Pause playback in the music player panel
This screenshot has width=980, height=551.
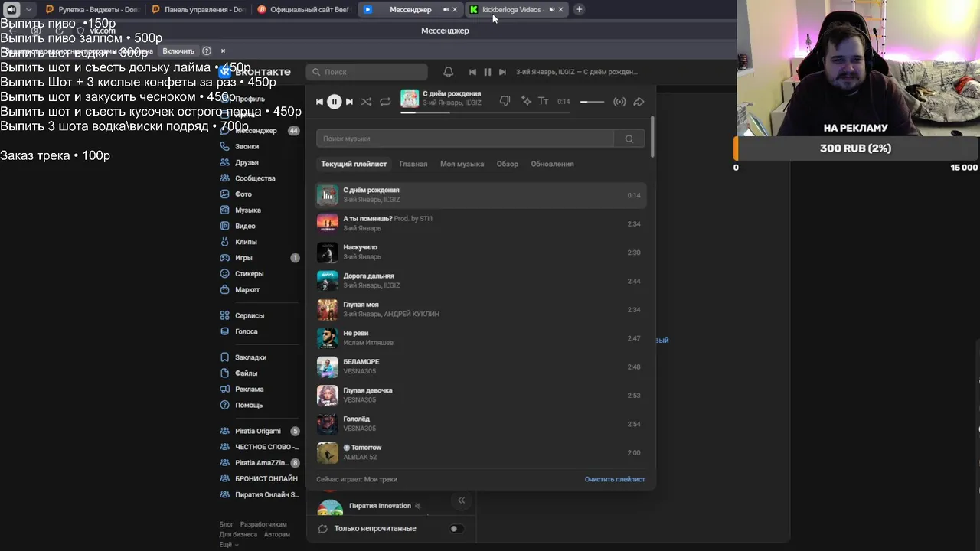point(334,102)
